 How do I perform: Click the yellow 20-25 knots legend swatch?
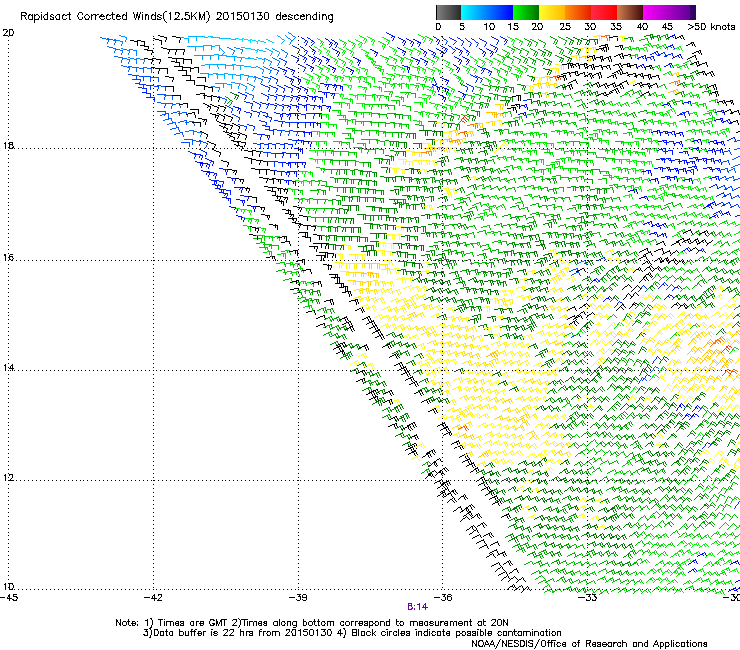pyautogui.click(x=552, y=12)
